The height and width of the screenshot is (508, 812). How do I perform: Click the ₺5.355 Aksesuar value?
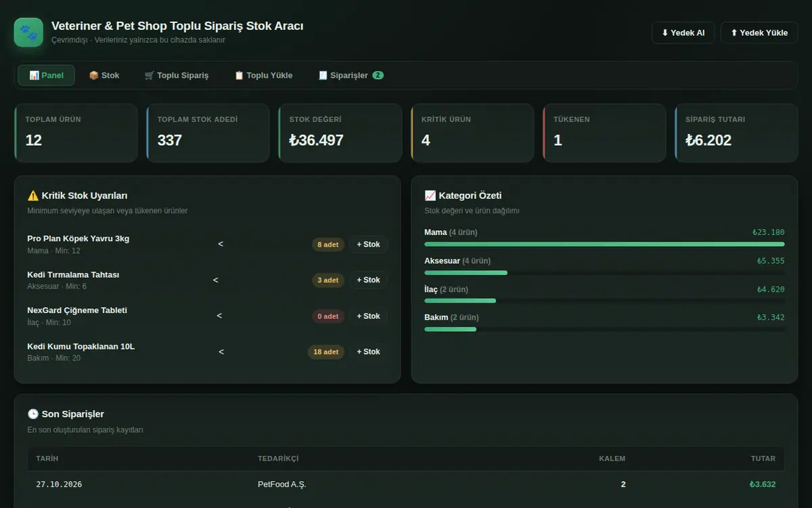[771, 261]
